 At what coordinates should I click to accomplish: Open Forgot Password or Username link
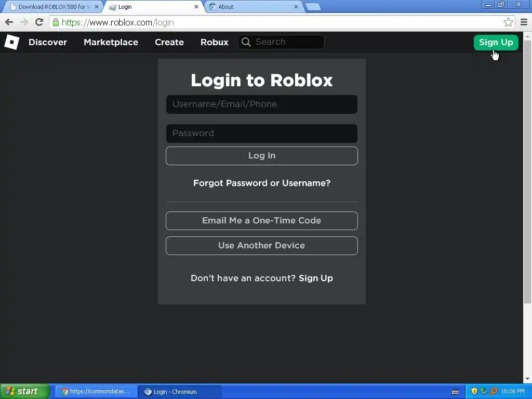(x=262, y=183)
